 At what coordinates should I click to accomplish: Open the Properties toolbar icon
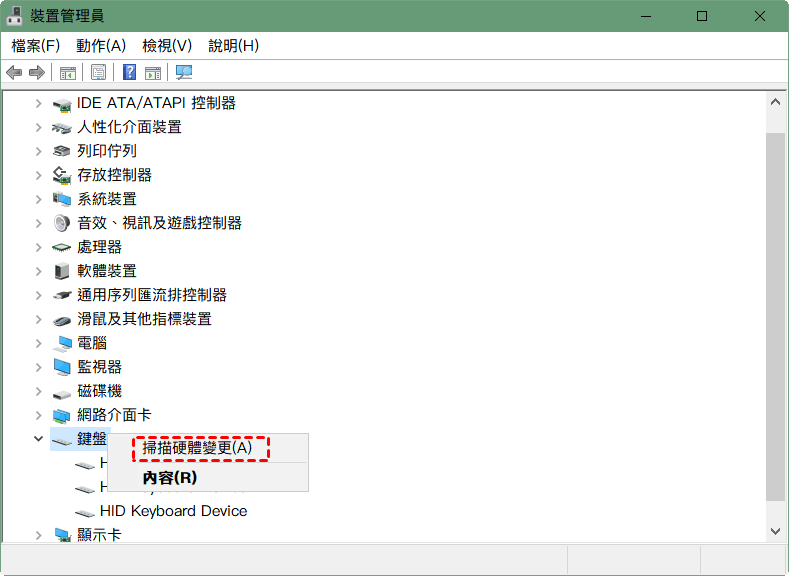click(99, 72)
